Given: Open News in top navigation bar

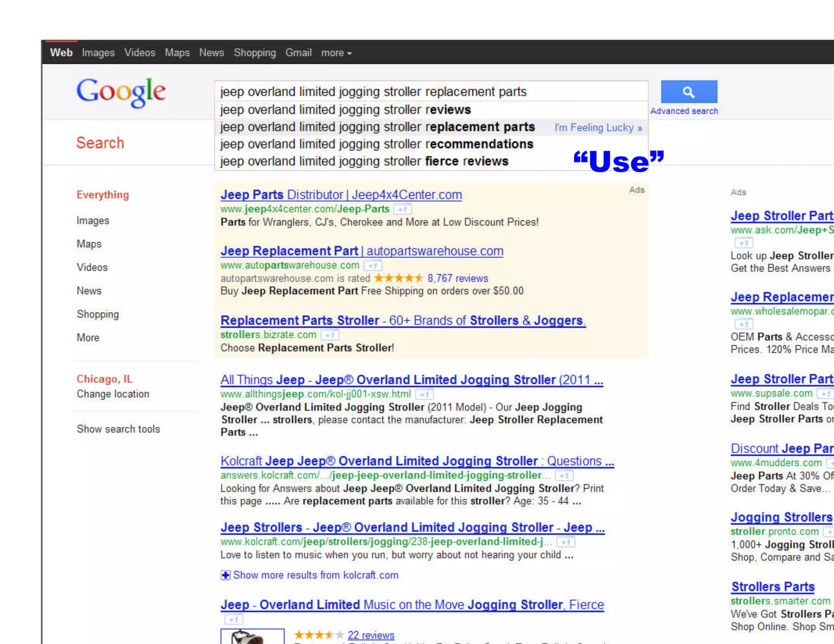Looking at the screenshot, I should 211,53.
